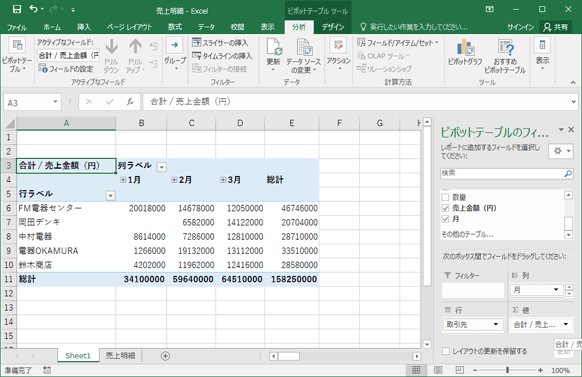Viewport: 582px width, 377px height.
Task: Click the ribbon display options icon
Action: coord(490,9)
